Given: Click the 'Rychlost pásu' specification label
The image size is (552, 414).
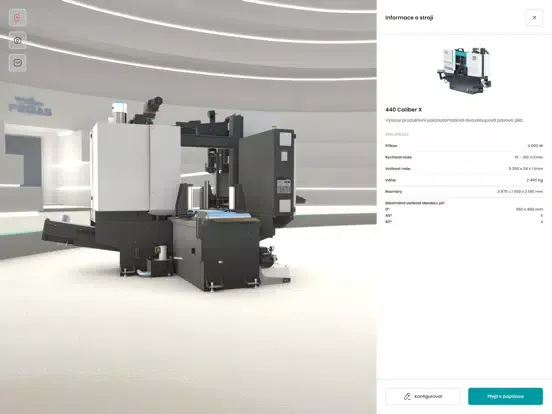Looking at the screenshot, I should (398, 157).
